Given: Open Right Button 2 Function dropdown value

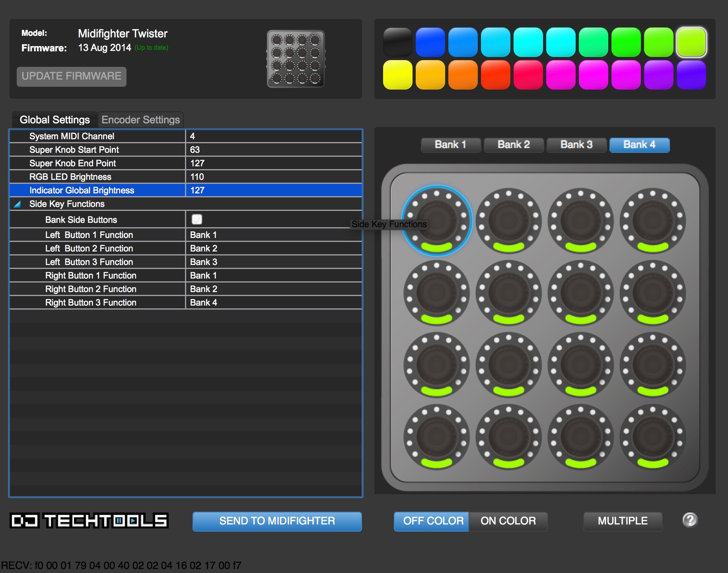Looking at the screenshot, I should (x=274, y=289).
